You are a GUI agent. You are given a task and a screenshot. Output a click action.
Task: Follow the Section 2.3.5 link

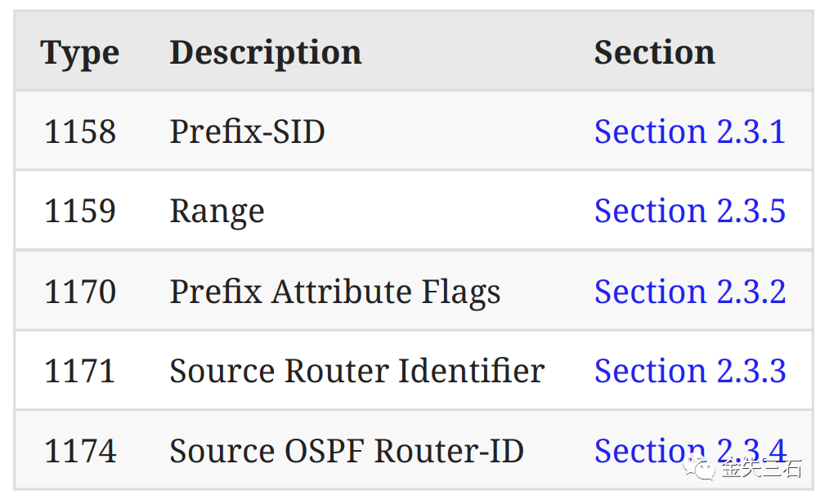coord(689,211)
